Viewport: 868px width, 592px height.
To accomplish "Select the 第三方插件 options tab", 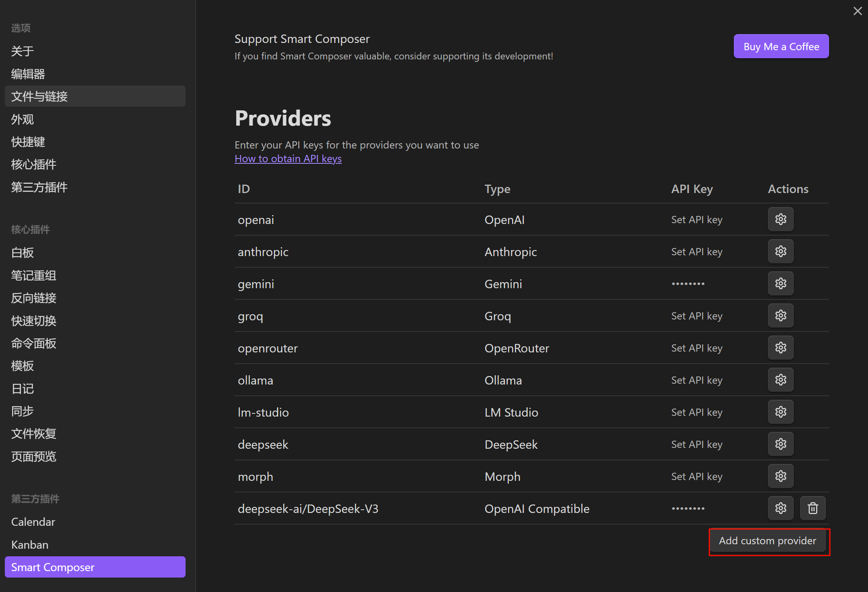I will point(39,187).
